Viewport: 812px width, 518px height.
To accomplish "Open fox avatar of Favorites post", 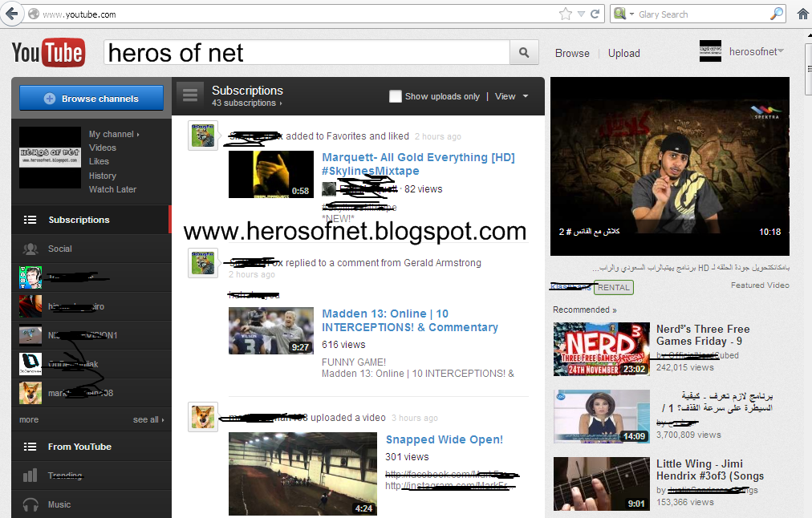I will click(202, 136).
